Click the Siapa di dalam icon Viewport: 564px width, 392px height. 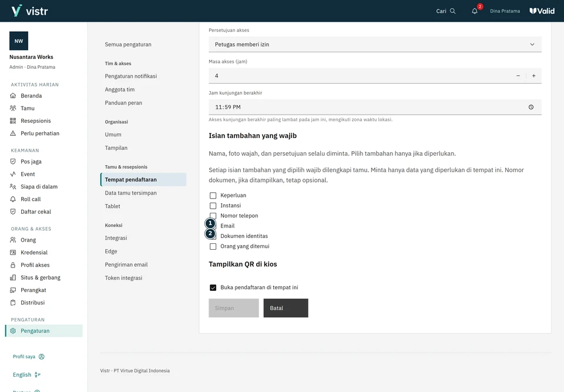pyautogui.click(x=13, y=187)
